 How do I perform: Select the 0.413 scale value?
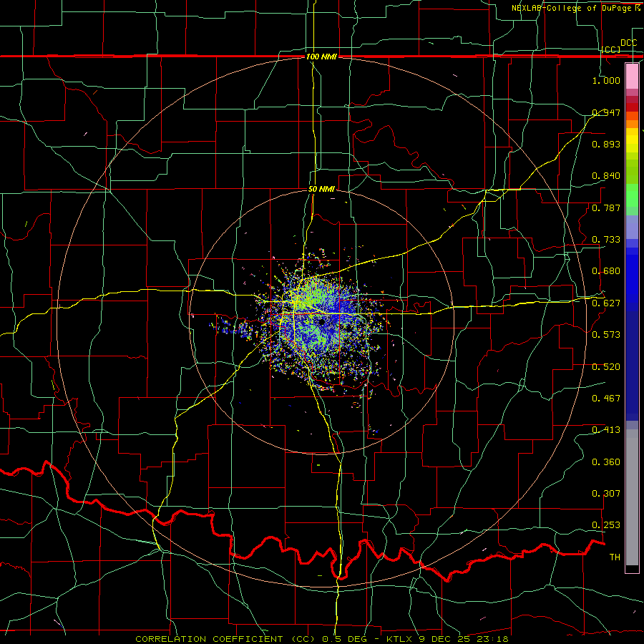[x=606, y=430]
